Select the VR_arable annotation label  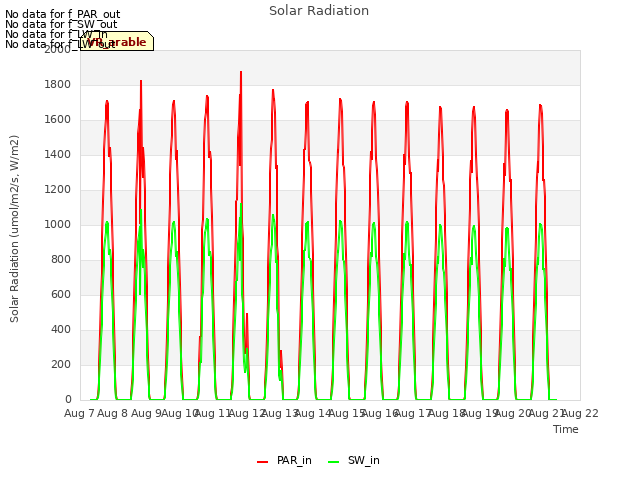(x=117, y=41)
